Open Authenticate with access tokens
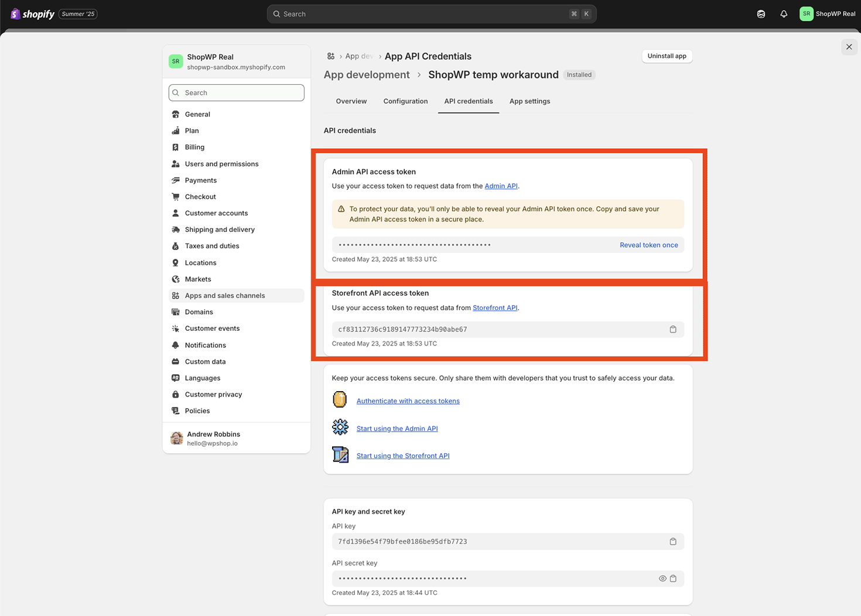Viewport: 861px width, 616px height. point(408,401)
